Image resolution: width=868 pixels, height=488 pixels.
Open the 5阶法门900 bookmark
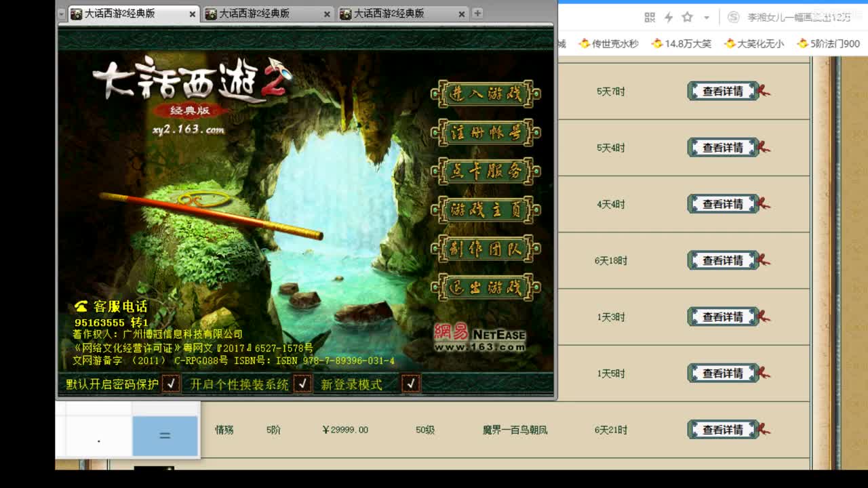coord(828,43)
